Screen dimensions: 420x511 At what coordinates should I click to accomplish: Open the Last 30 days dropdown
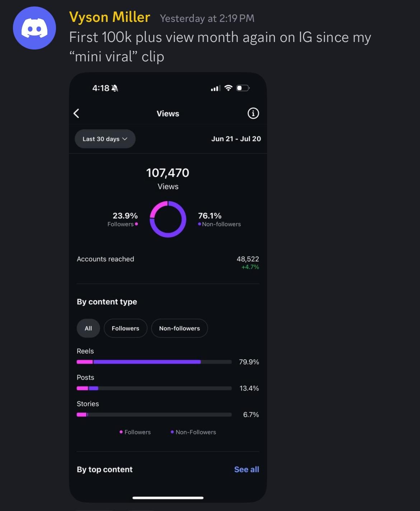[105, 139]
